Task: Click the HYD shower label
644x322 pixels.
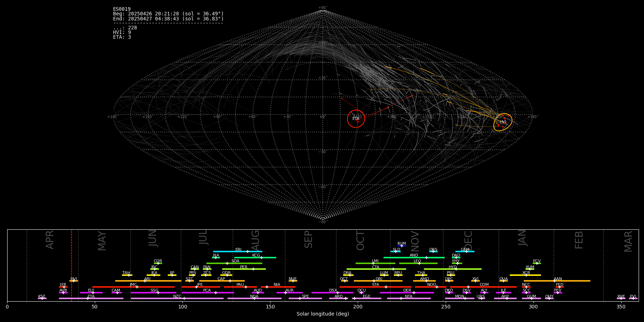Action: tap(453, 267)
